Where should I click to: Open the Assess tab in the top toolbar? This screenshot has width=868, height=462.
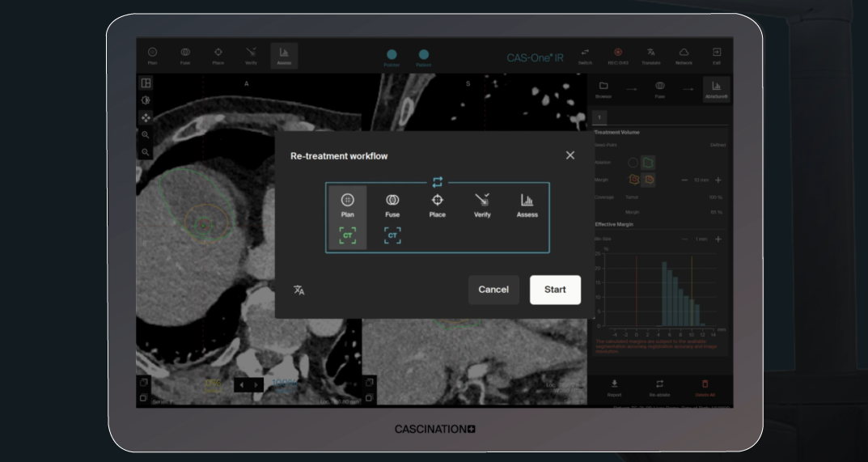click(284, 55)
